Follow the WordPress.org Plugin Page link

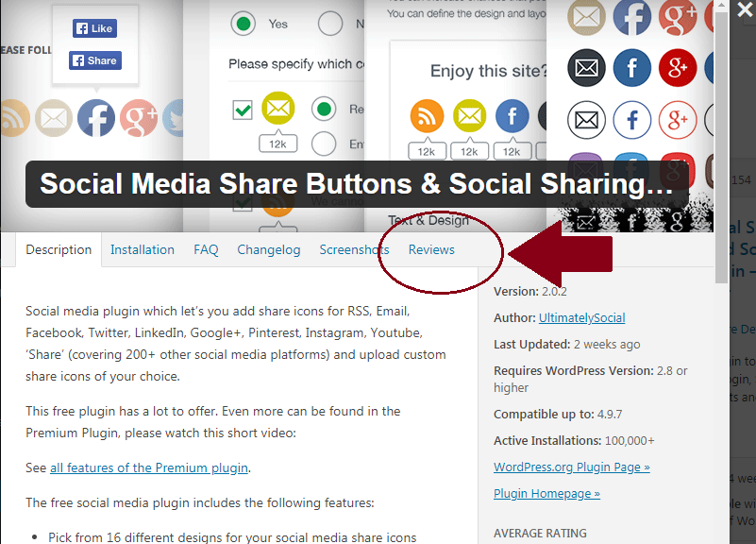point(572,467)
